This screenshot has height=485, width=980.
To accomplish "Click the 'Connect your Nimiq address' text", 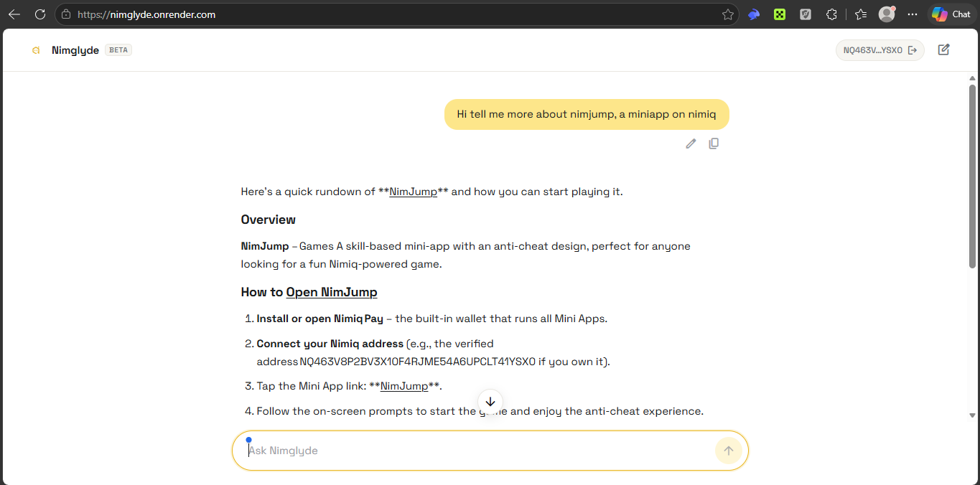I will click(330, 344).
